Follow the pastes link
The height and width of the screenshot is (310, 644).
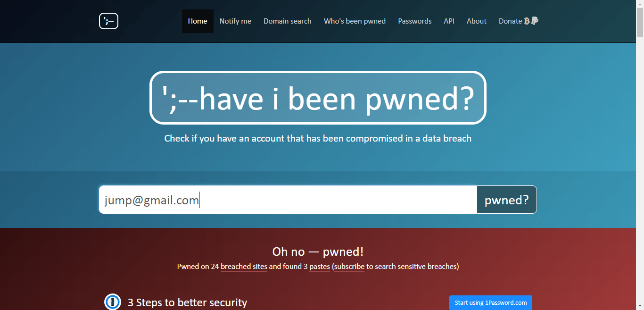point(320,267)
